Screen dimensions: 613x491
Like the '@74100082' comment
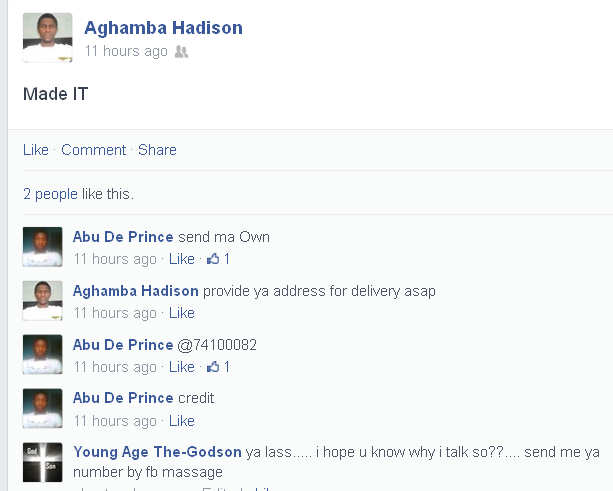[x=182, y=367]
